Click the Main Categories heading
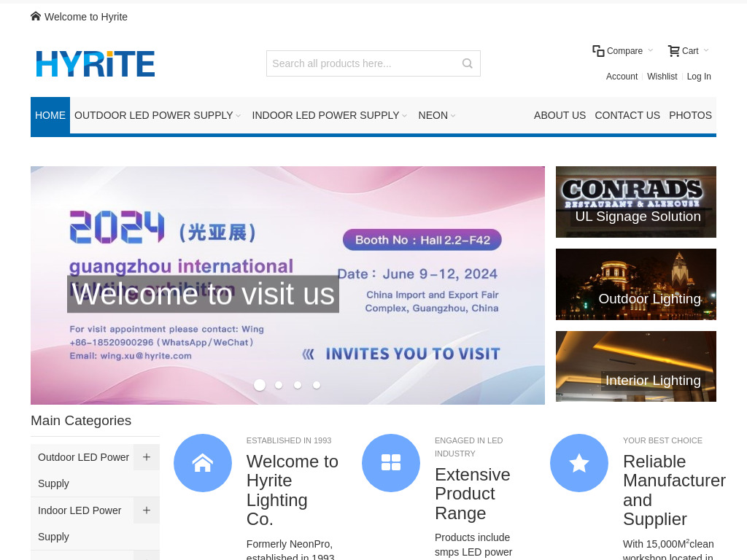Image resolution: width=747 pixels, height=560 pixels. point(81,421)
